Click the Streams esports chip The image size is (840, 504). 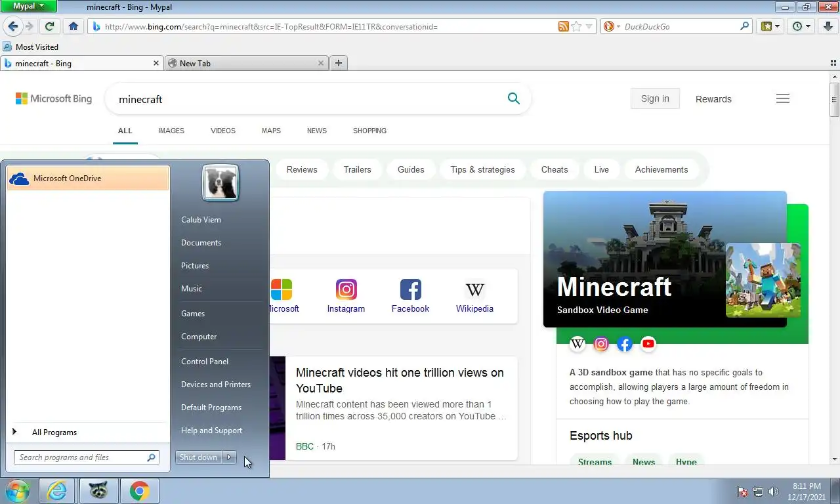click(x=595, y=461)
